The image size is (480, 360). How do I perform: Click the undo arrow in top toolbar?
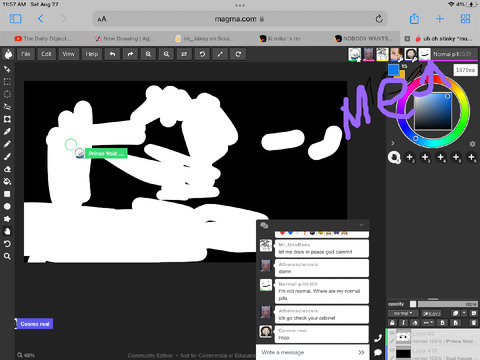click(112, 54)
